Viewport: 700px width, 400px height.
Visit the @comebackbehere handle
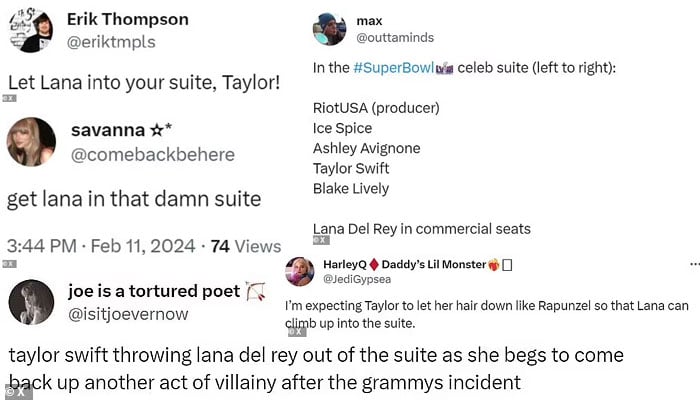[x=152, y=155]
